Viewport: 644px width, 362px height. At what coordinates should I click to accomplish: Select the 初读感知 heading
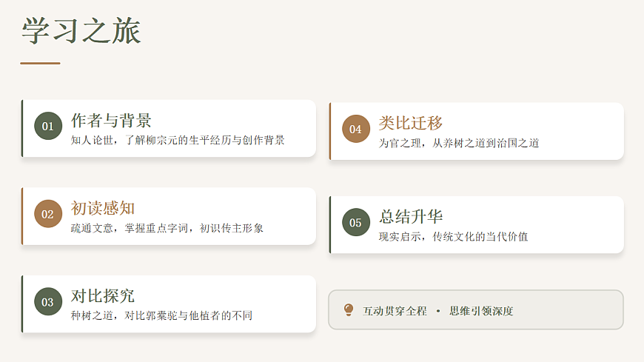point(103,208)
